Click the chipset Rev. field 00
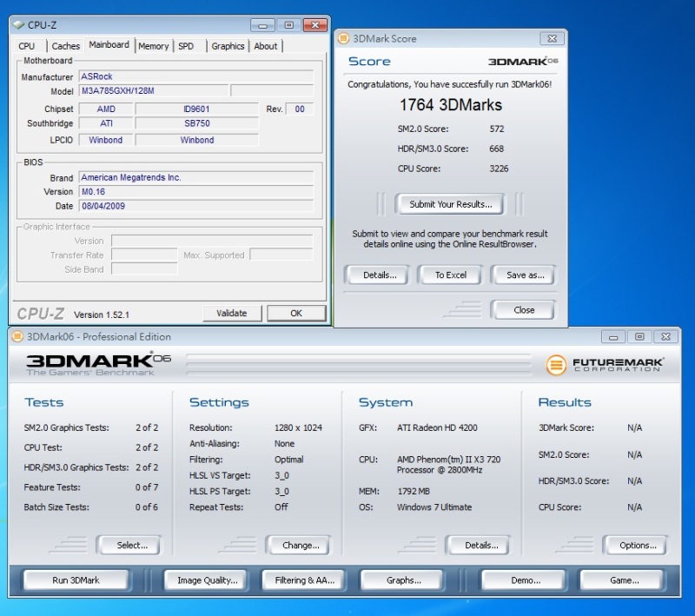The width and height of the screenshot is (695, 616). point(300,109)
